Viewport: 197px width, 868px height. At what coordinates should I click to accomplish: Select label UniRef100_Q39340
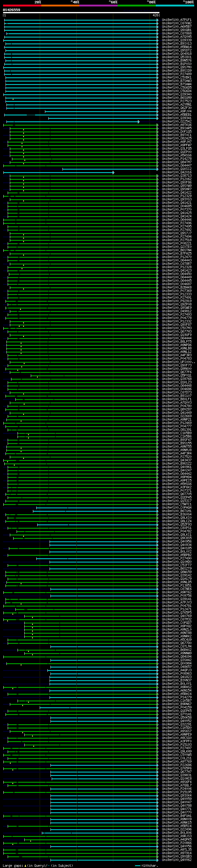pos(177,94)
